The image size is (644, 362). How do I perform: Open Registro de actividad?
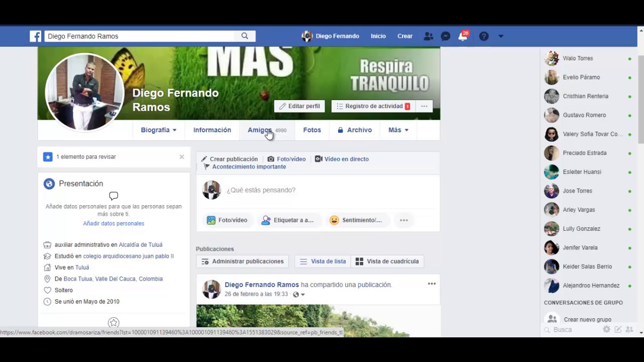coord(373,106)
